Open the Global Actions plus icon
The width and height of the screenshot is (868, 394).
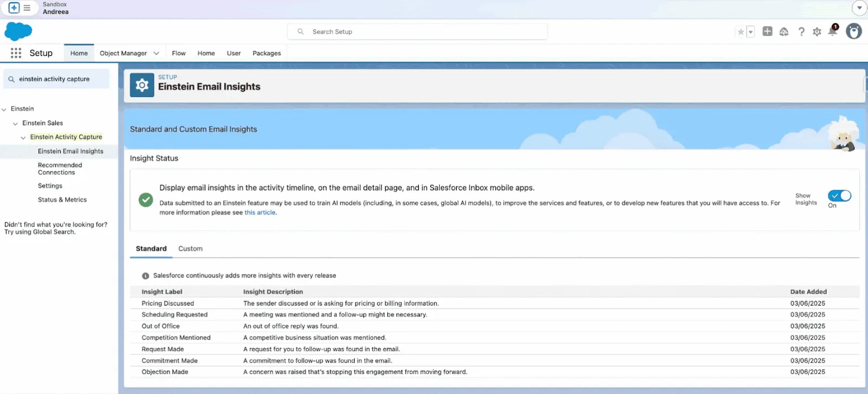click(767, 31)
